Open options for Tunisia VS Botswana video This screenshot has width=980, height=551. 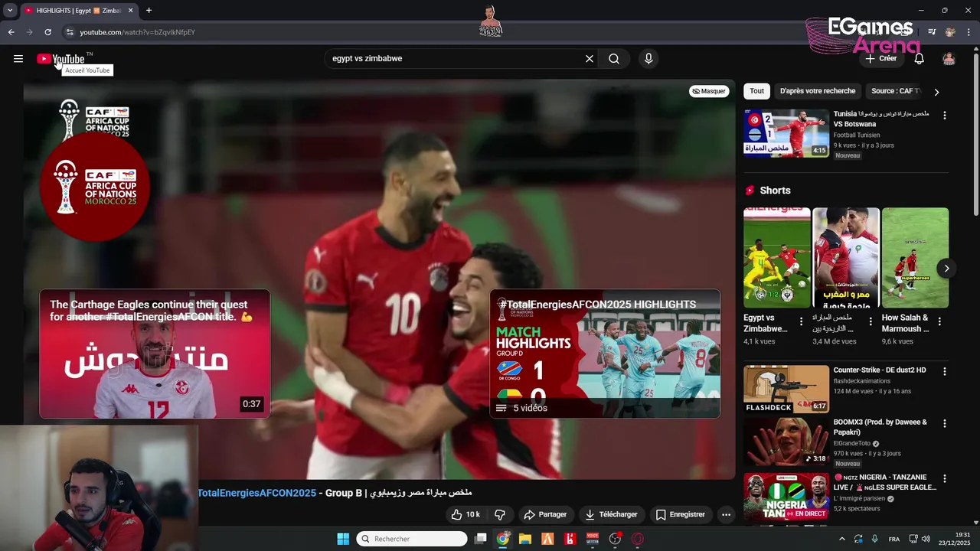pos(944,116)
